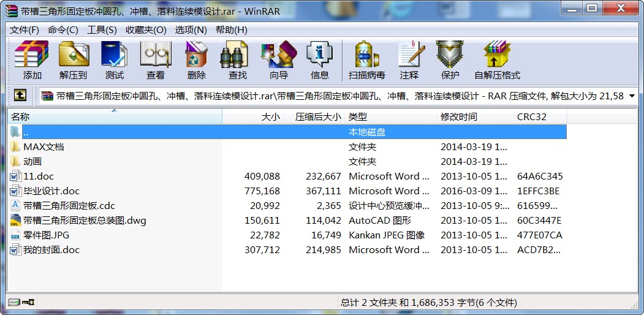Click the Protect (保护) shield icon

pyautogui.click(x=450, y=60)
